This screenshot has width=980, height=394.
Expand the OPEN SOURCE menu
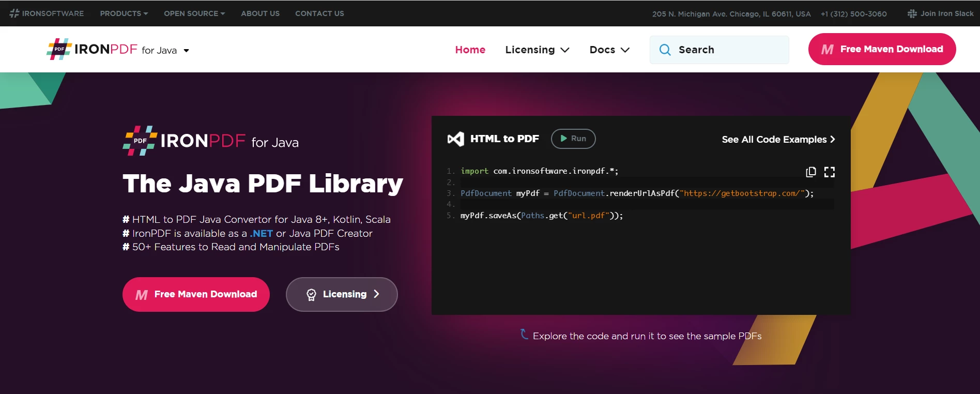point(194,13)
